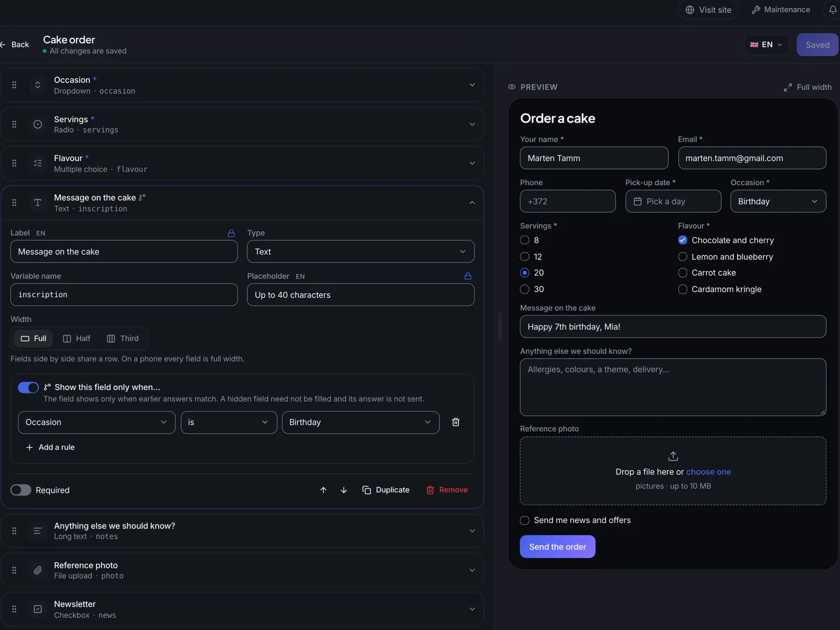This screenshot has width=840, height=630.
Task: Move the field down with arrow icon
Action: pos(344,490)
